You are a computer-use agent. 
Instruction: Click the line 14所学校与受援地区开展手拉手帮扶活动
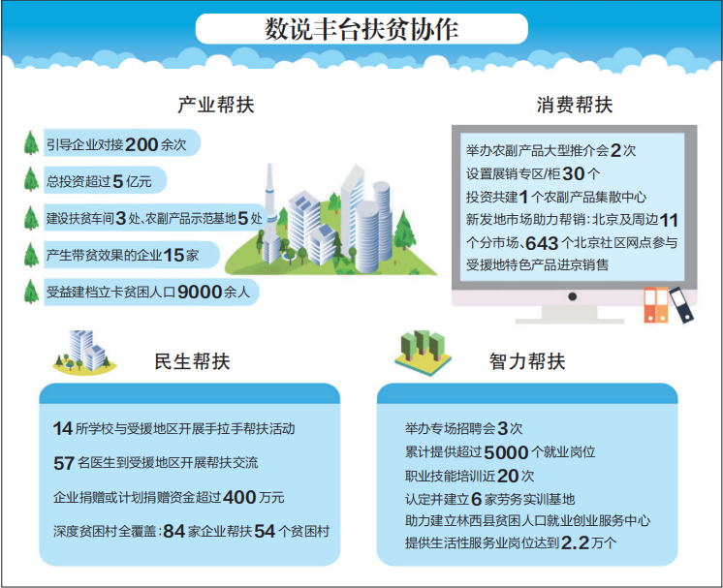tap(173, 428)
